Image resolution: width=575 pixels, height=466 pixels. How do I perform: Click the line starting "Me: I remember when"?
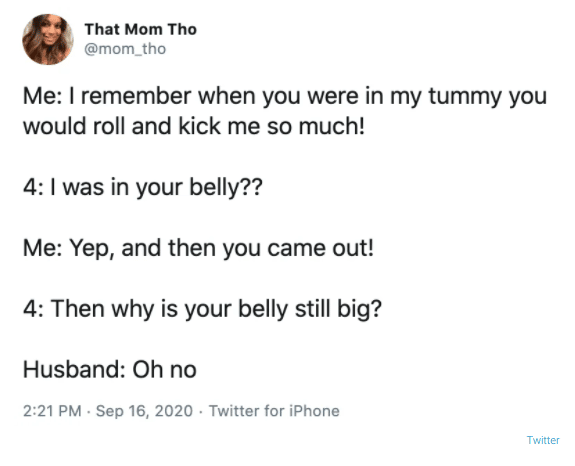285,97
